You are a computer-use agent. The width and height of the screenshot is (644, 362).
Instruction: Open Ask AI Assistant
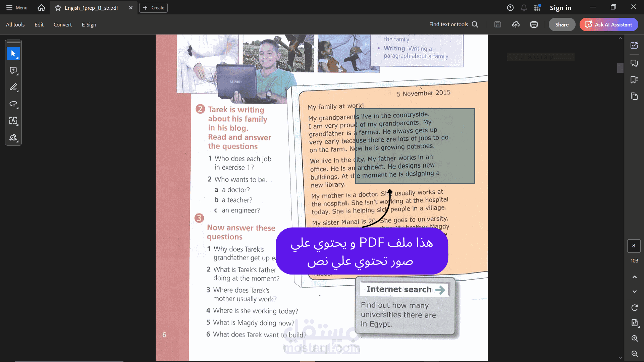point(609,24)
